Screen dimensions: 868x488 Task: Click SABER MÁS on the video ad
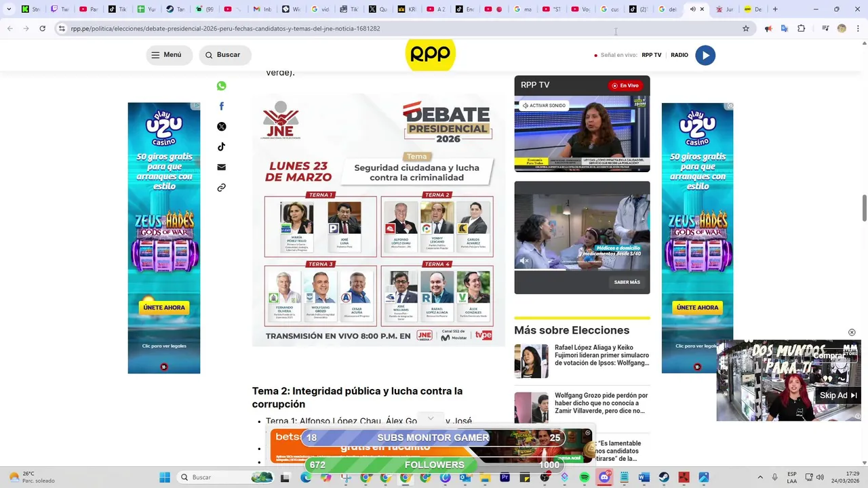(x=627, y=282)
